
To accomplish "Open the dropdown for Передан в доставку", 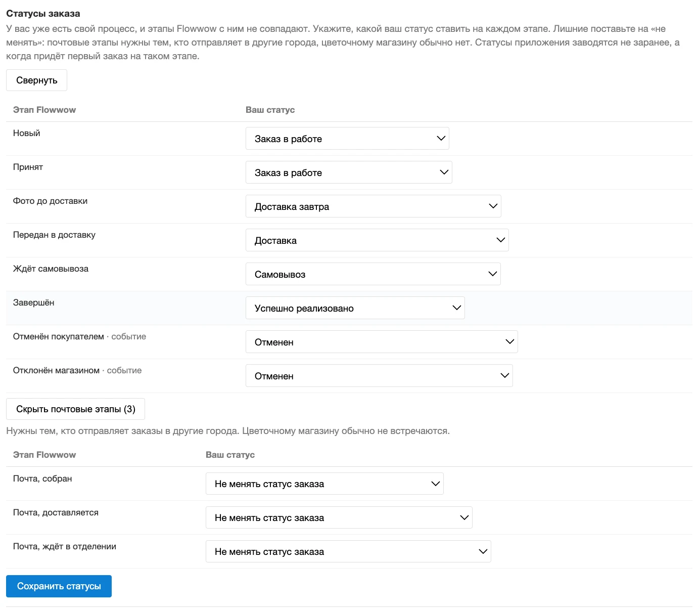I will pos(377,240).
